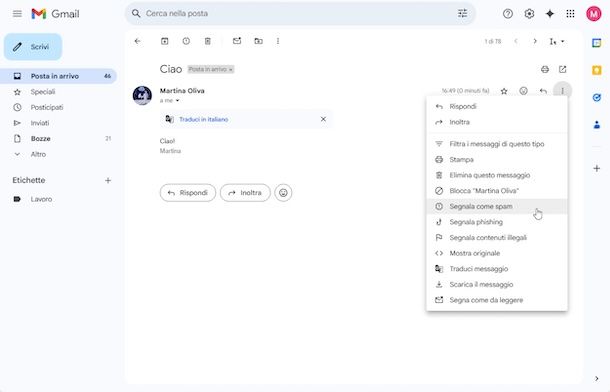The width and height of the screenshot is (610, 392).
Task: Click the Gmail logo
Action: click(x=55, y=14)
